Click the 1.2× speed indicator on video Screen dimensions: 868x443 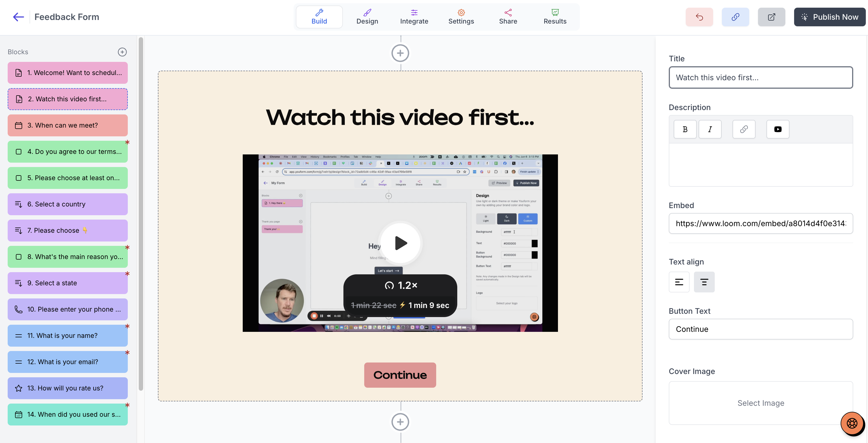401,286
